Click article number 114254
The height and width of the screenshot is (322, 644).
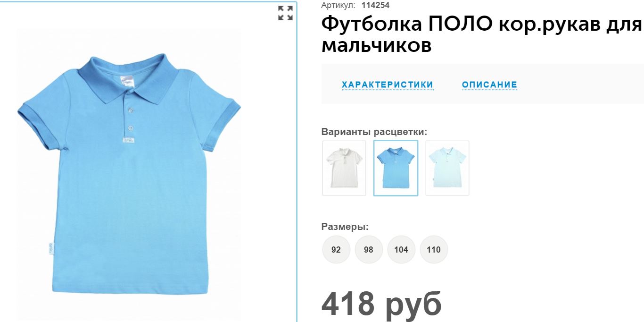pyautogui.click(x=375, y=5)
